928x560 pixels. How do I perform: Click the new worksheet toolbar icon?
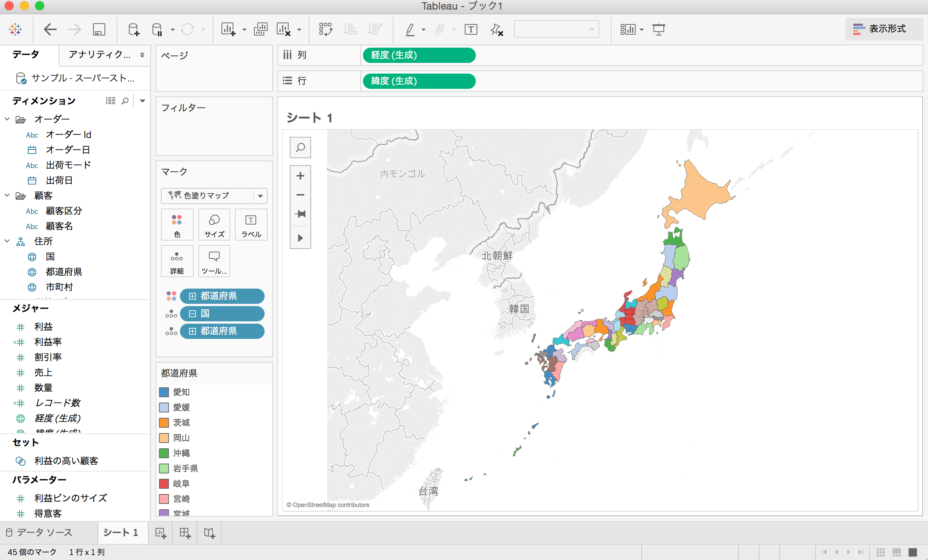(x=228, y=29)
